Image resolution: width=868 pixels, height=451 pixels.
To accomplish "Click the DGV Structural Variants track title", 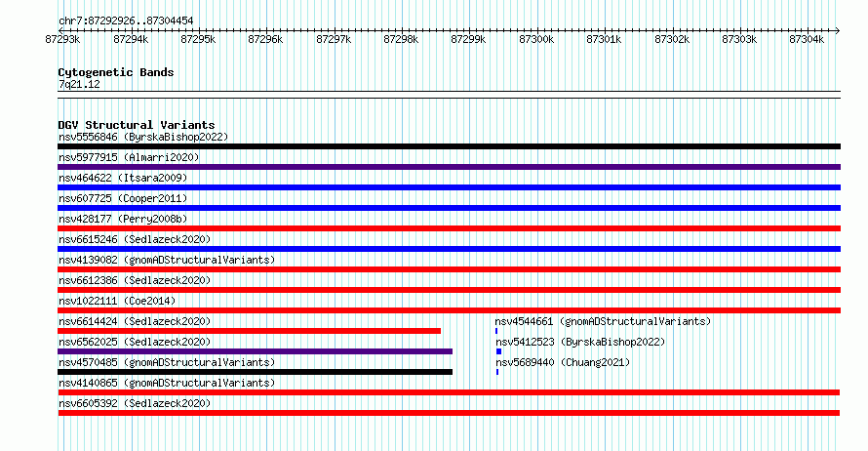I will coord(137,125).
